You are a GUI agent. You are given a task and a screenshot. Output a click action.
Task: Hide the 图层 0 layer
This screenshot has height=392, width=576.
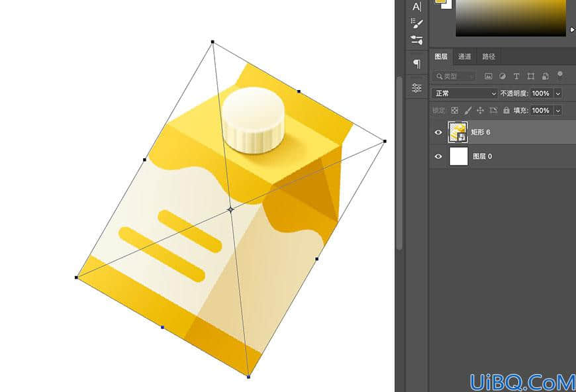pos(438,156)
